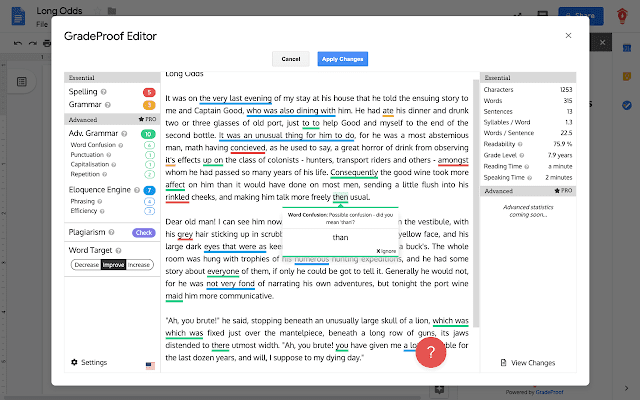Open the red help question mark button
Viewport: 640px width, 400px height.
coord(431,352)
